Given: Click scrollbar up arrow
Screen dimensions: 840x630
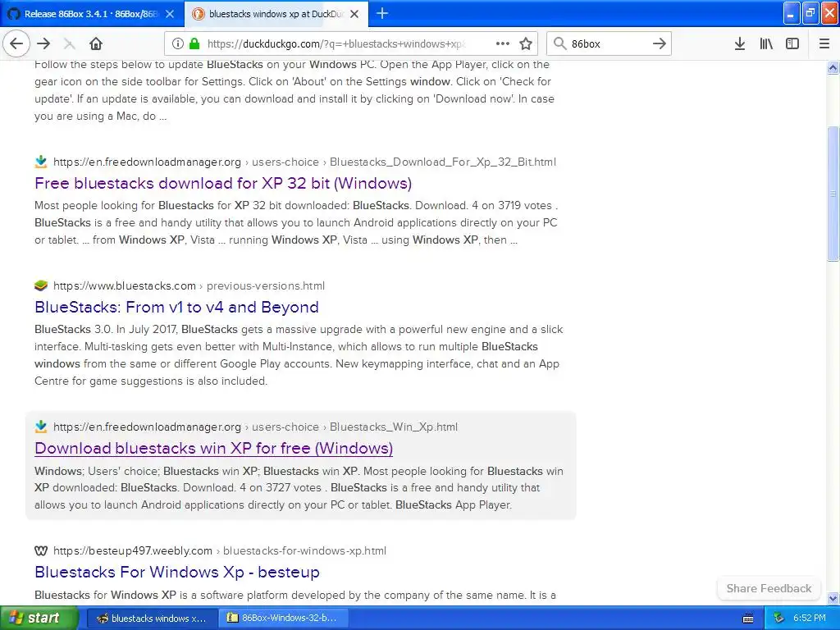Looking at the screenshot, I should point(833,67).
